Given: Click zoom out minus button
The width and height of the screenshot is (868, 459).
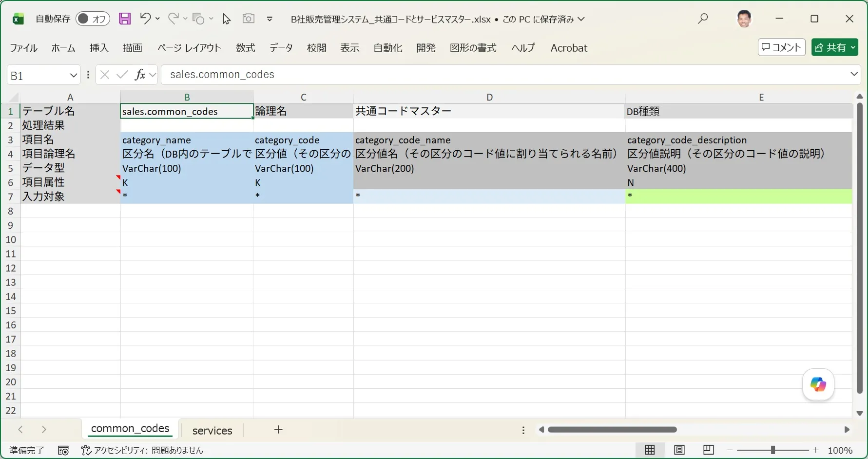Looking at the screenshot, I should [730, 450].
